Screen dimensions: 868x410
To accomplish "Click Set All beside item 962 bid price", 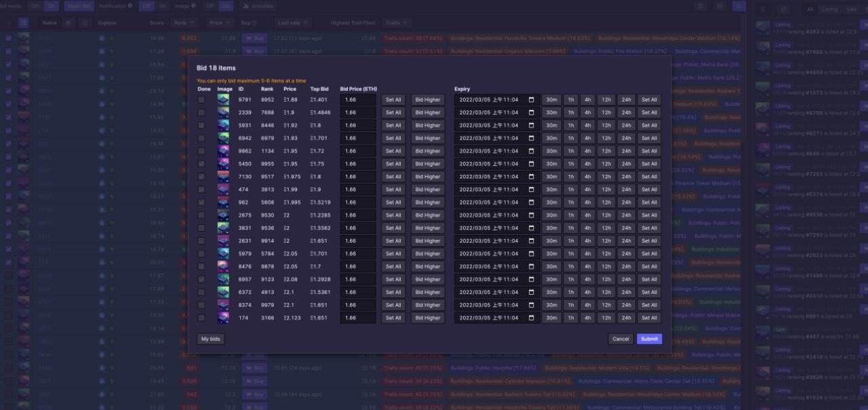I will [x=393, y=203].
